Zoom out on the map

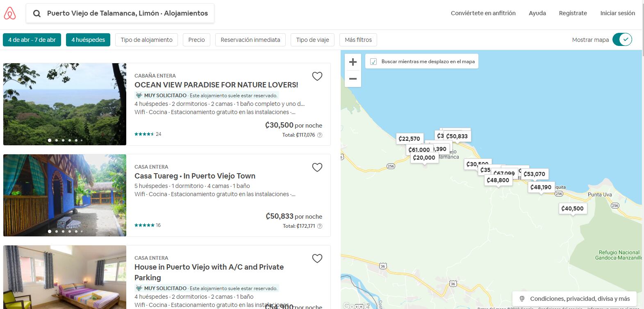coord(353,79)
